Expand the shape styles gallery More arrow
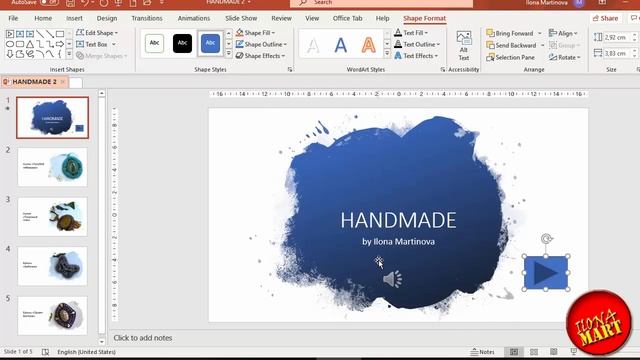 coord(229,54)
